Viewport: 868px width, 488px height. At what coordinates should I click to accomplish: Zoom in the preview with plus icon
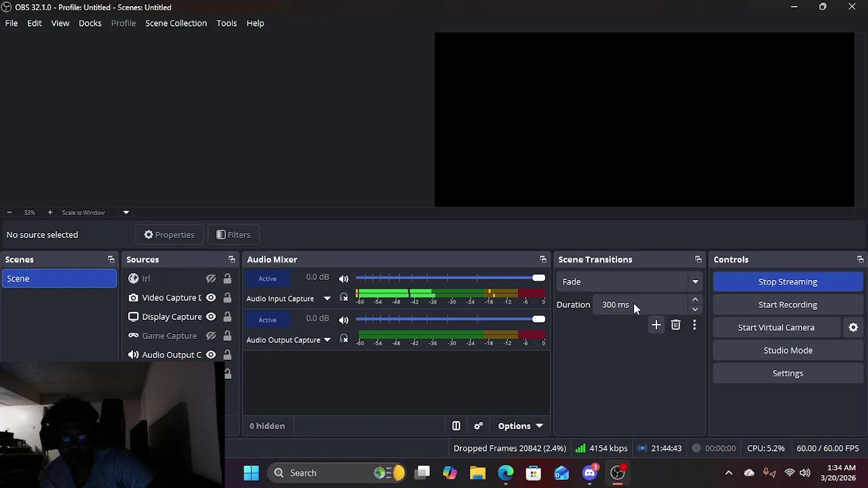[x=50, y=213]
